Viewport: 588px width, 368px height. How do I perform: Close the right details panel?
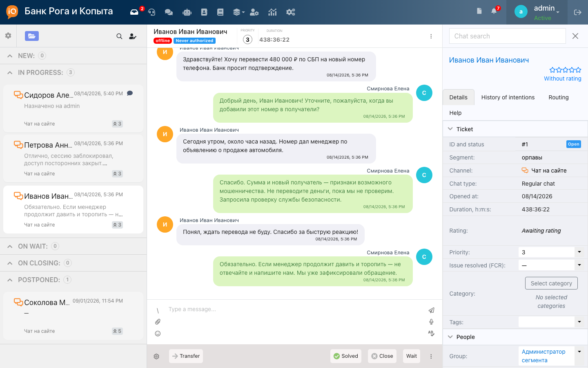575,36
